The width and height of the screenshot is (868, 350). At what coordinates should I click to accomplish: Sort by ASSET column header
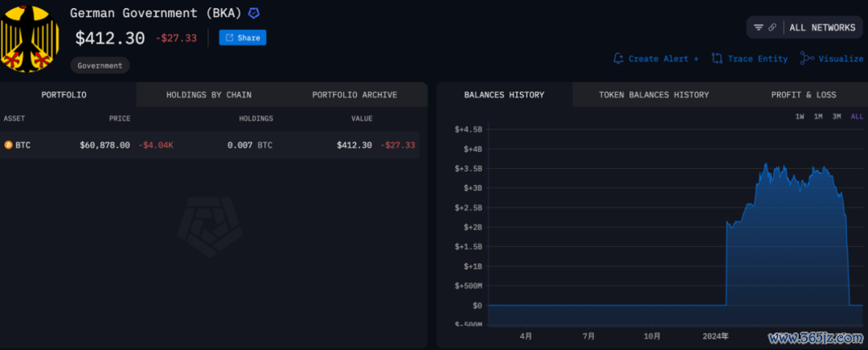click(x=14, y=118)
